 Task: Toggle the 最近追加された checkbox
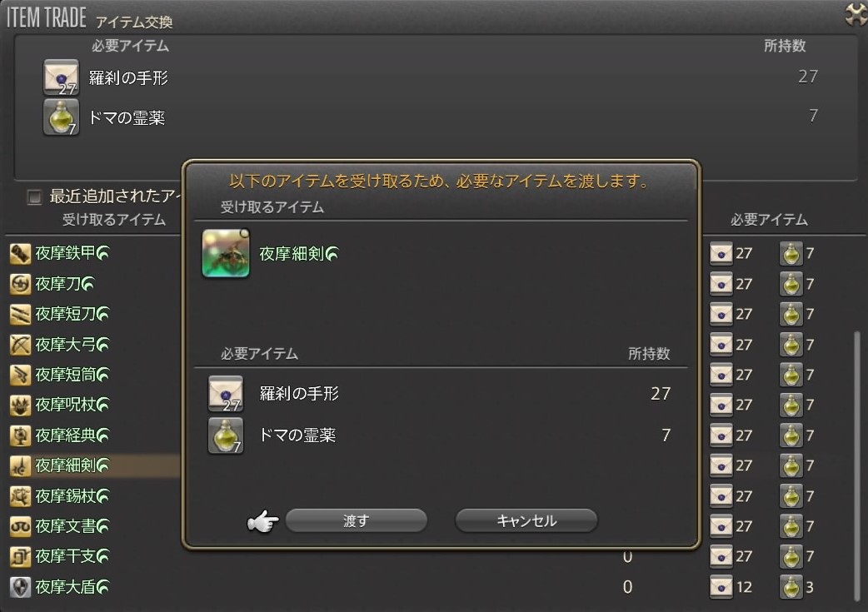(34, 197)
